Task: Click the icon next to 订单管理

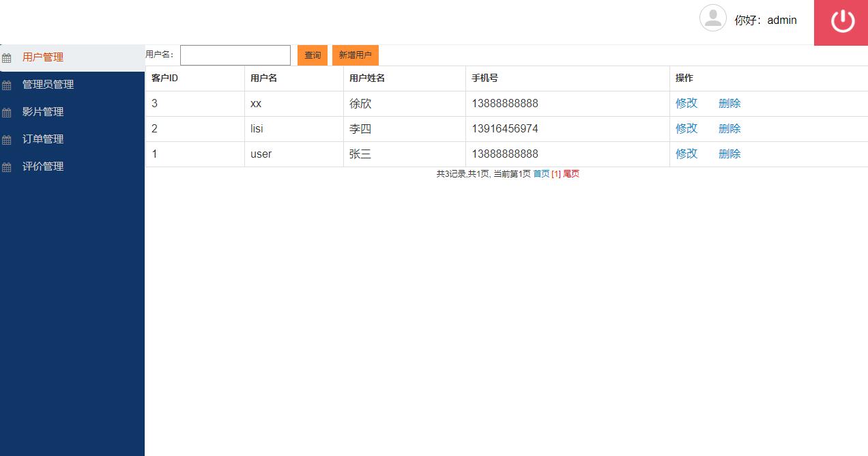Action: click(8, 139)
